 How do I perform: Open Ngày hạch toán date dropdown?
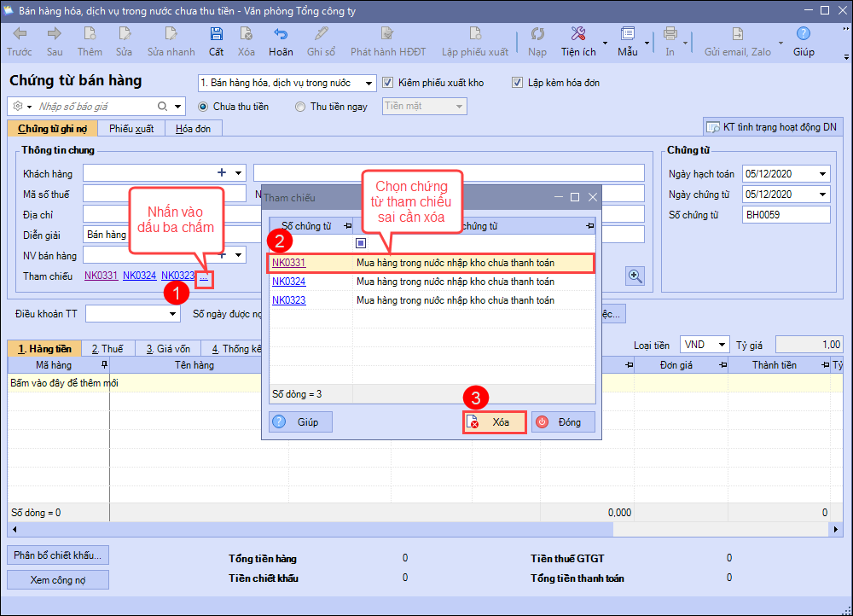tap(822, 174)
